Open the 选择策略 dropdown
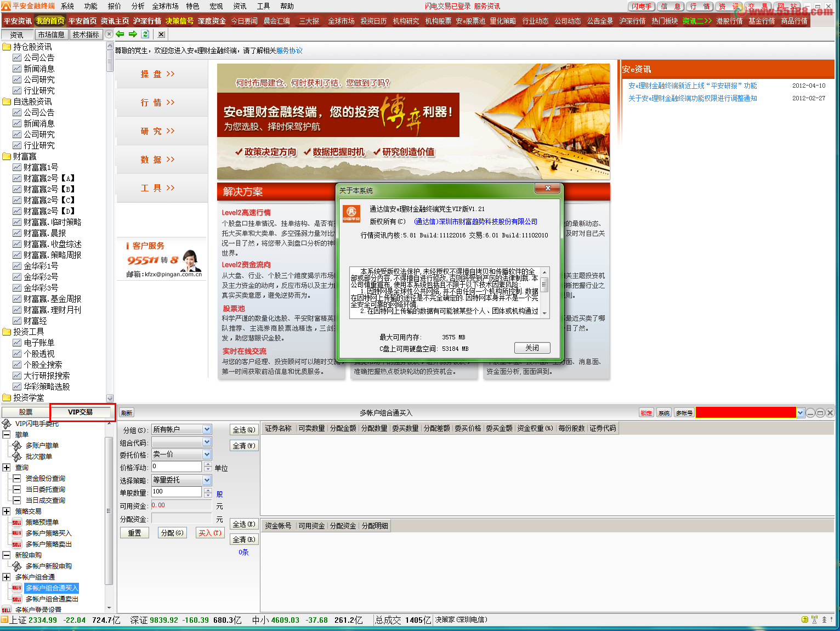This screenshot has height=631, width=840. [x=207, y=480]
